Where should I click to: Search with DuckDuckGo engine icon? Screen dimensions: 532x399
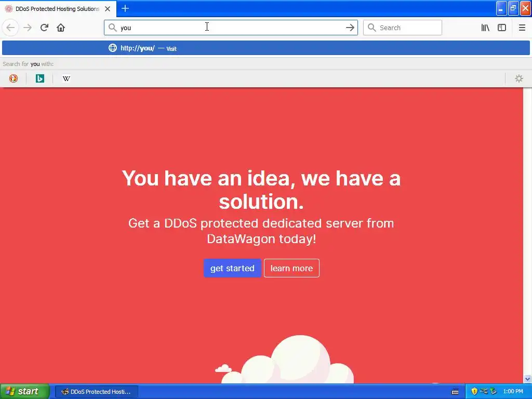click(x=13, y=79)
